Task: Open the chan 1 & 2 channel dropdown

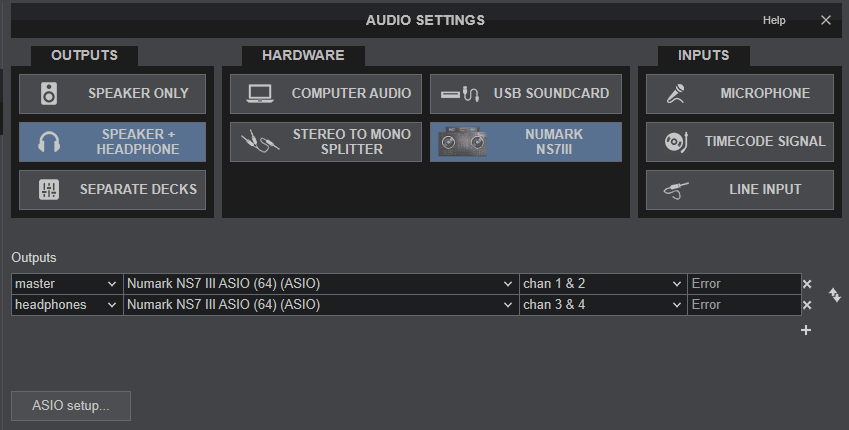Action: point(602,284)
